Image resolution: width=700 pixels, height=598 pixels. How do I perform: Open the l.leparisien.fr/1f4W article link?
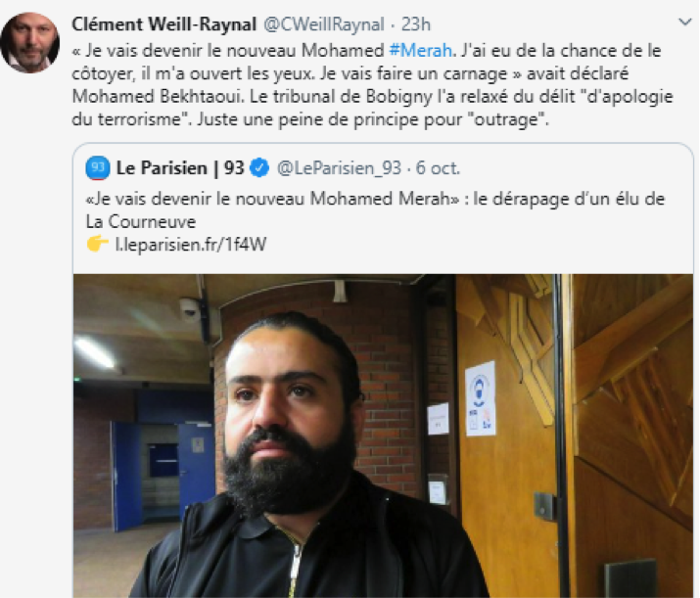(191, 245)
